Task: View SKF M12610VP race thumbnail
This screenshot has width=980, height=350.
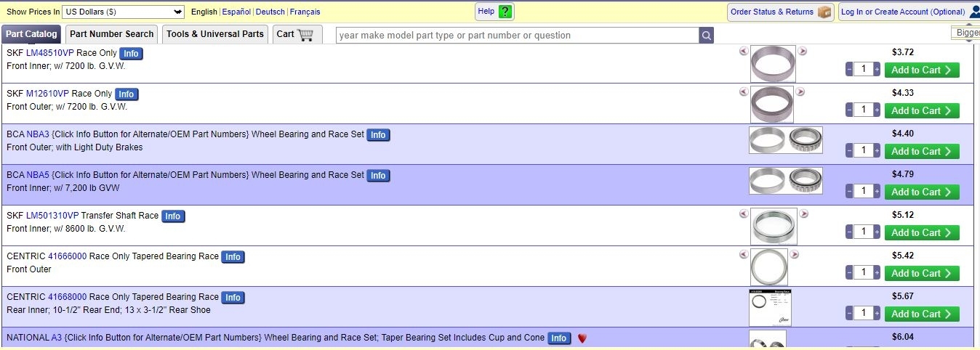Action: tap(772, 105)
